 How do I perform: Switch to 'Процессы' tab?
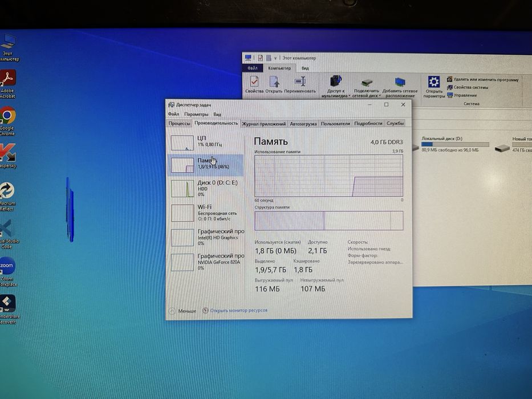180,124
